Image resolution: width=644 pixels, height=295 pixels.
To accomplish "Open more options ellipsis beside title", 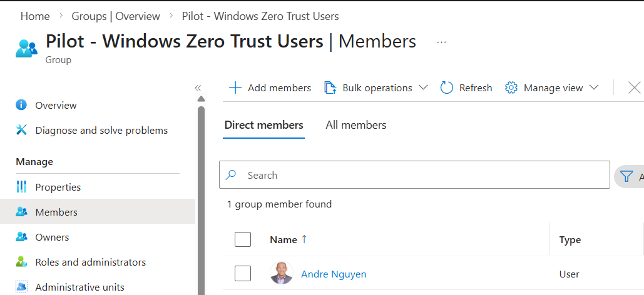I will click(x=441, y=42).
